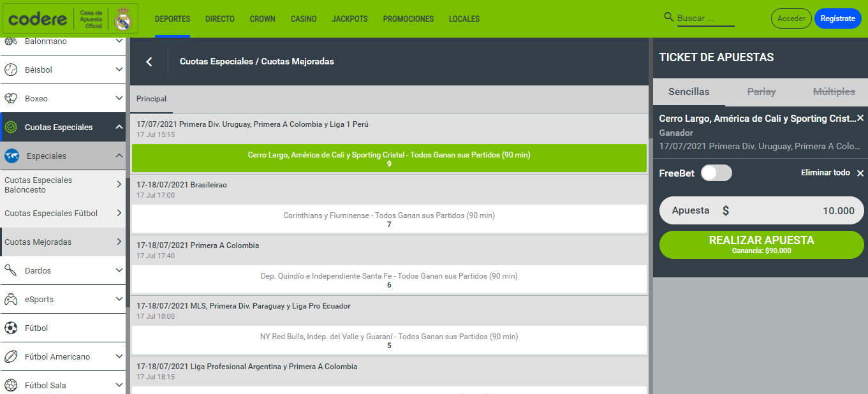Open the CROWN menu
This screenshot has height=394, width=868.
tap(263, 19)
